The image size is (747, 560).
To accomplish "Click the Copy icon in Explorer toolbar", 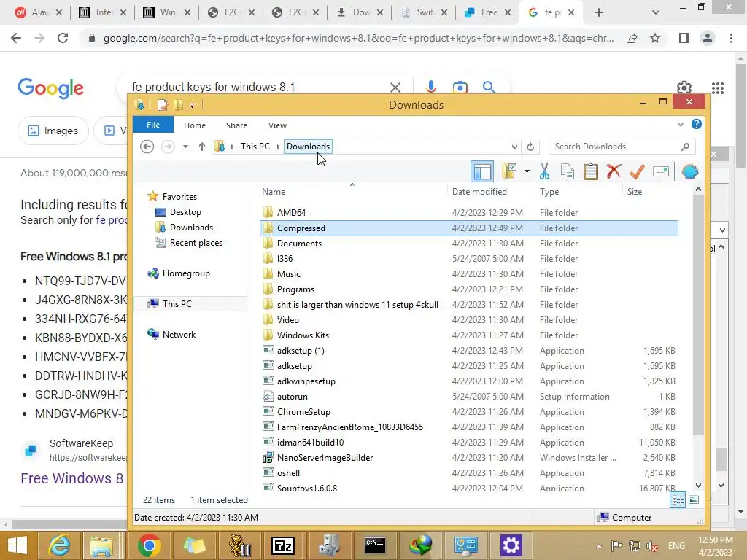I will pos(568,171).
